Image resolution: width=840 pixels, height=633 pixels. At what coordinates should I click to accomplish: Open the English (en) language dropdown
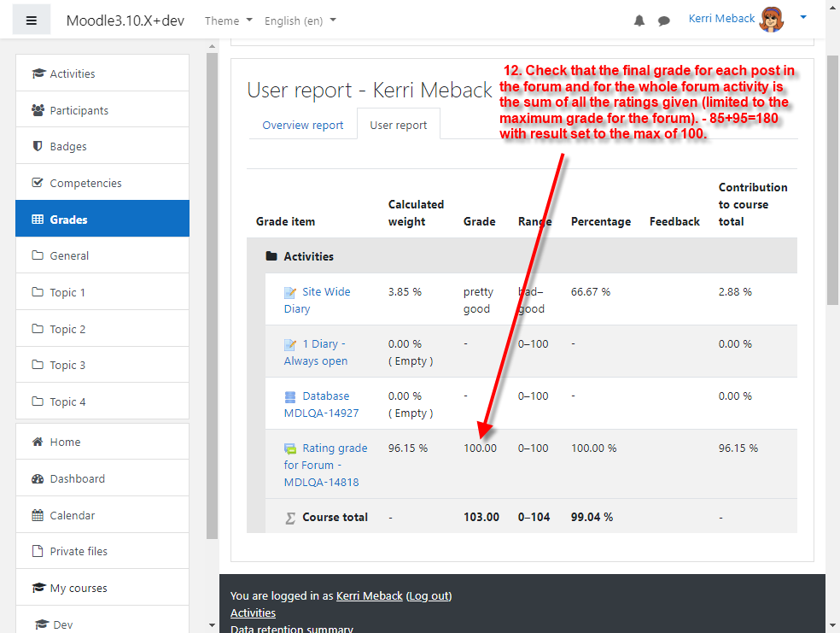point(300,21)
